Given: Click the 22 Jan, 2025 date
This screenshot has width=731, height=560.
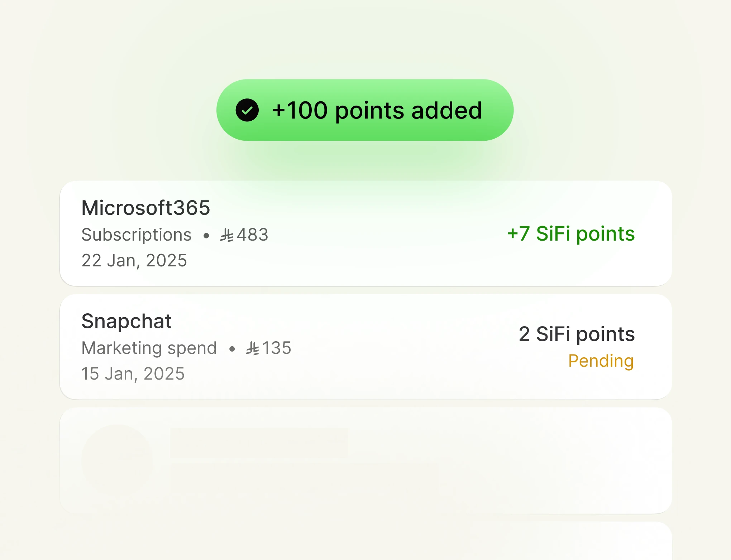Looking at the screenshot, I should coord(134,260).
